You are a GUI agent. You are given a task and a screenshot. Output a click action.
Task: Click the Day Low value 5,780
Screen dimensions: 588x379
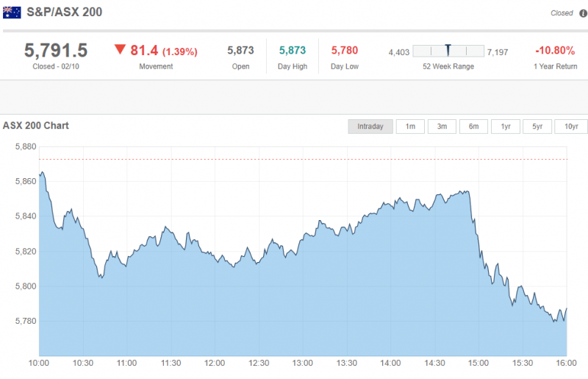[x=345, y=50]
